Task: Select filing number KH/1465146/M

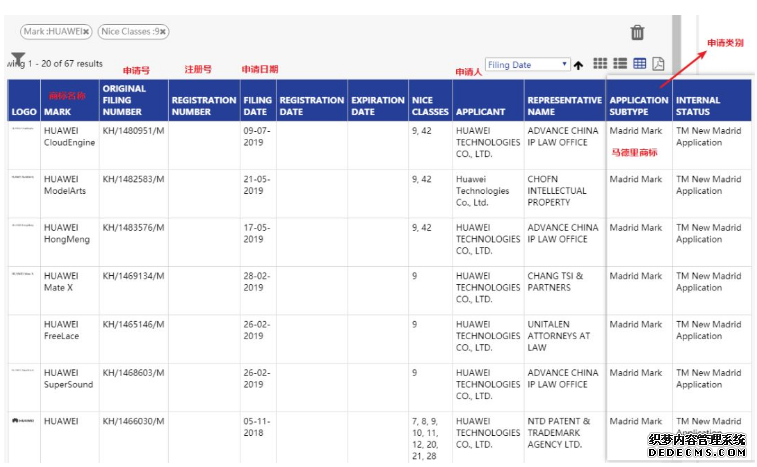Action: pyautogui.click(x=133, y=324)
